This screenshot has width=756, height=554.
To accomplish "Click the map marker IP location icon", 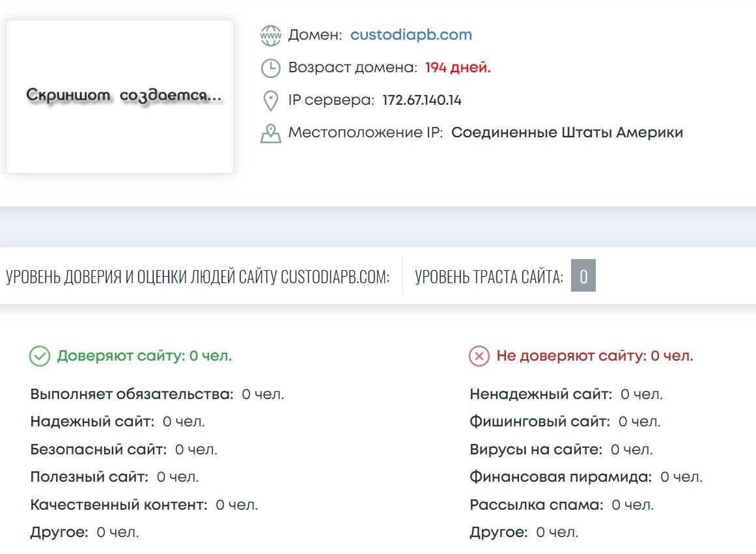I will click(270, 133).
